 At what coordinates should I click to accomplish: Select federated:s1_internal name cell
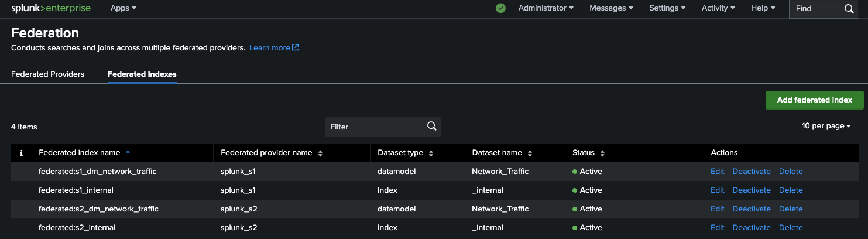click(76, 190)
